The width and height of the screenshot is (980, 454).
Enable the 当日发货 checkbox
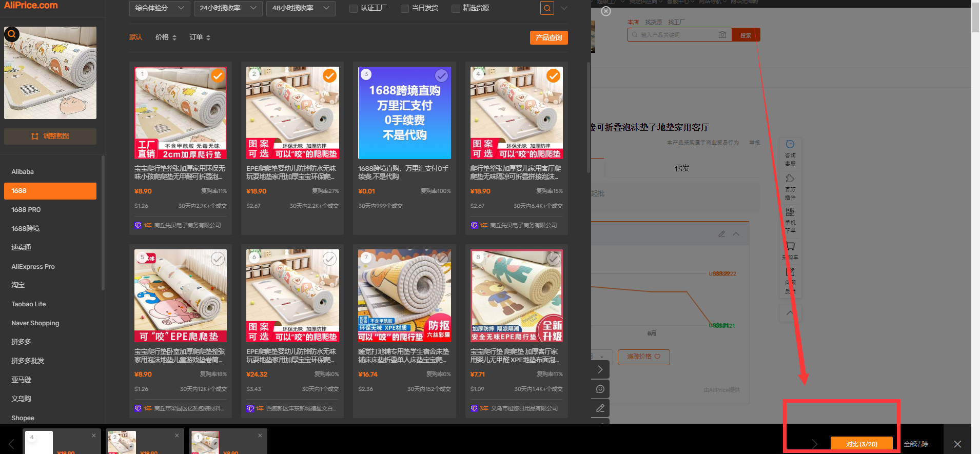404,9
